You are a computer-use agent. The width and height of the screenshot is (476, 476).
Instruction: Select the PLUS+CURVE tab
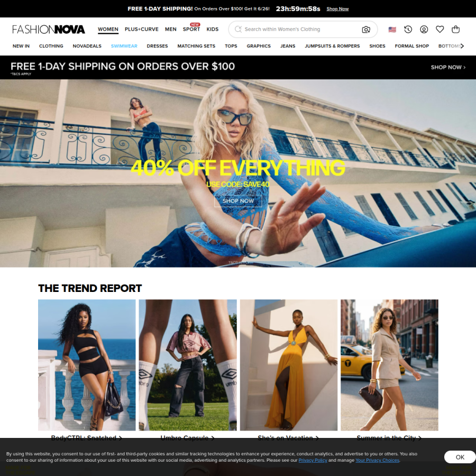(141, 30)
